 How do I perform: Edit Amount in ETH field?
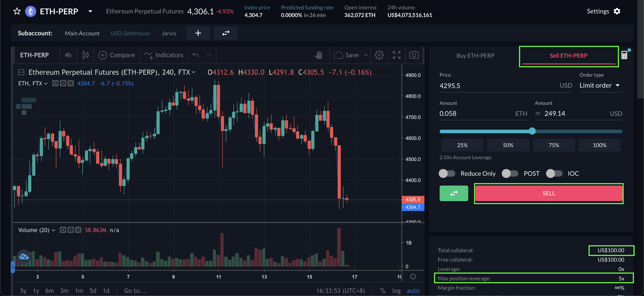click(483, 114)
